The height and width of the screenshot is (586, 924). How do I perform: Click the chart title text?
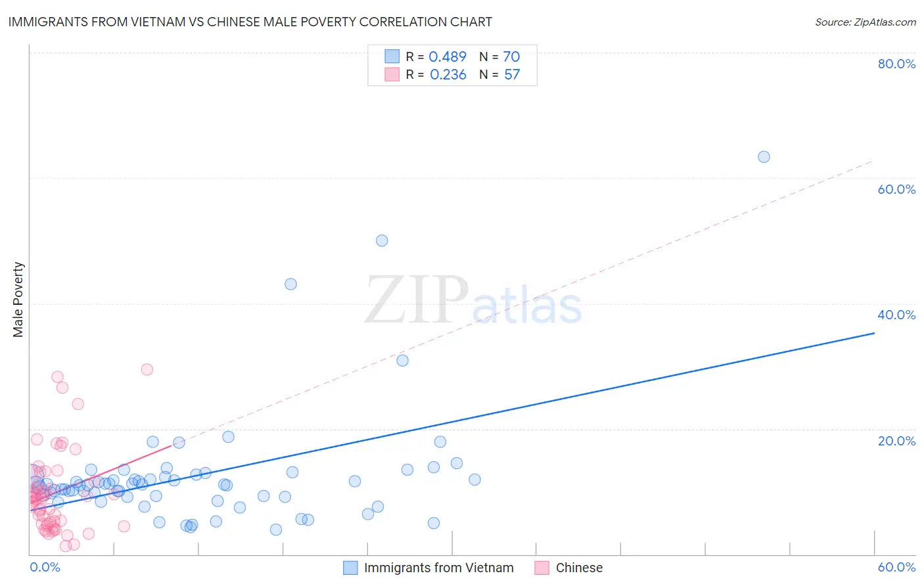(x=250, y=22)
